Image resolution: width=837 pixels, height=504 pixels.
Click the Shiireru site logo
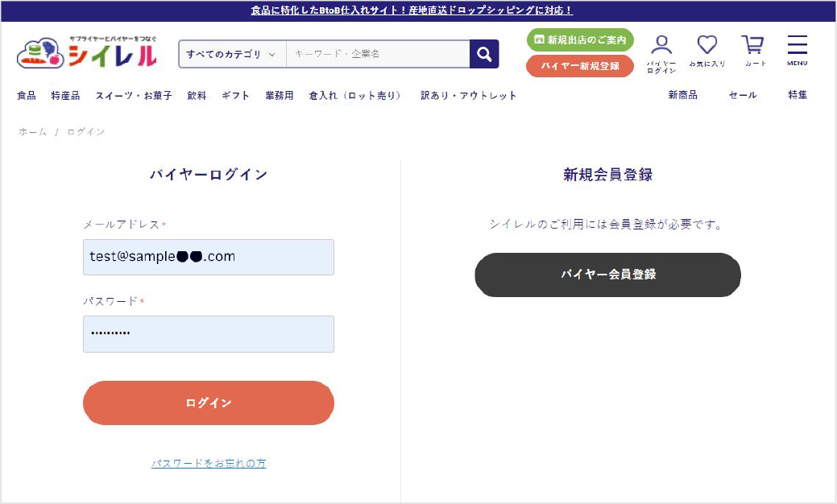(x=87, y=53)
